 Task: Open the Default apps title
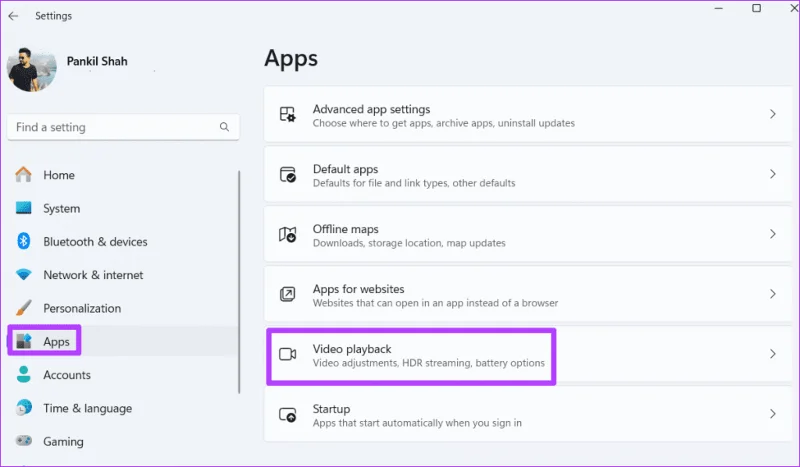345,169
